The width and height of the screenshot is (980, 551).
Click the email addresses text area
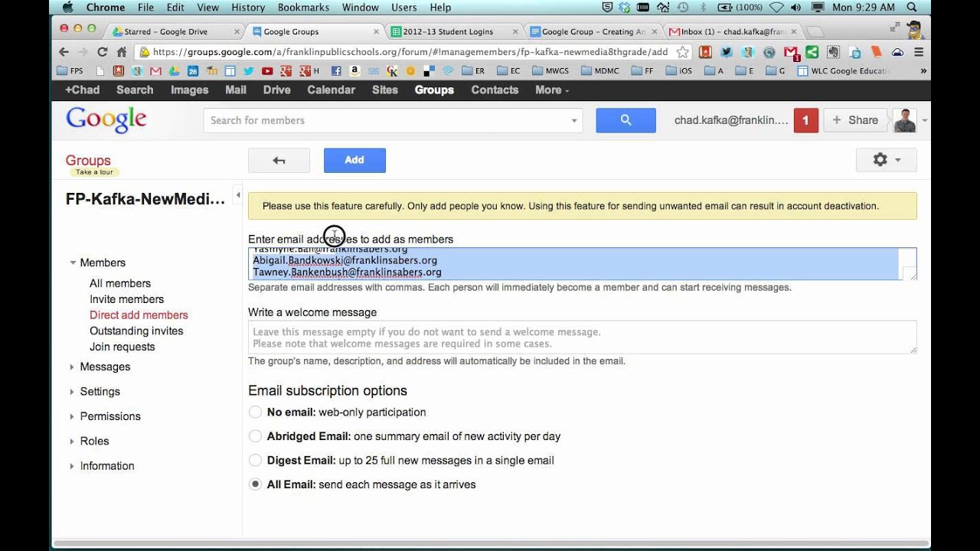pyautogui.click(x=582, y=264)
